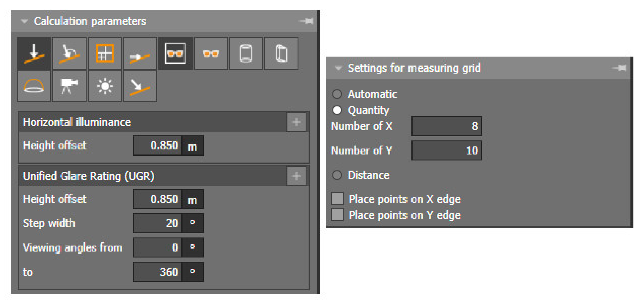This screenshot has height=306, width=644.
Task: Click the measuring grid icon
Action: (x=105, y=54)
